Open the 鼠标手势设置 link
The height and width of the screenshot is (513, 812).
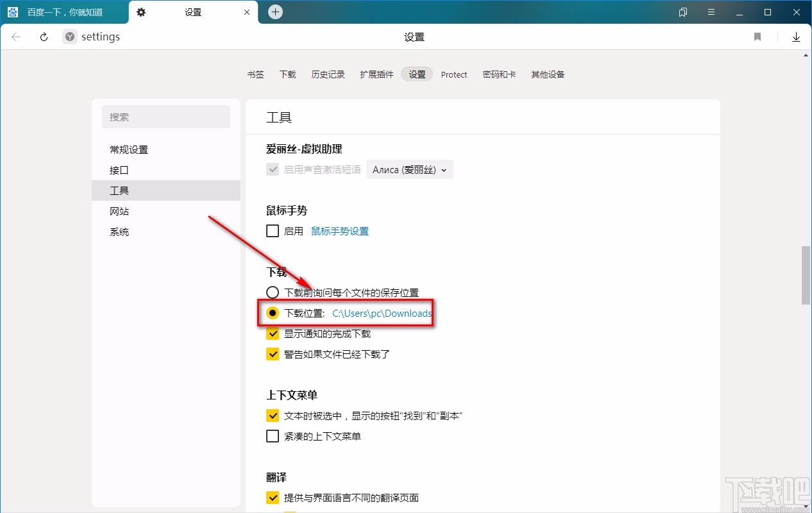(340, 231)
